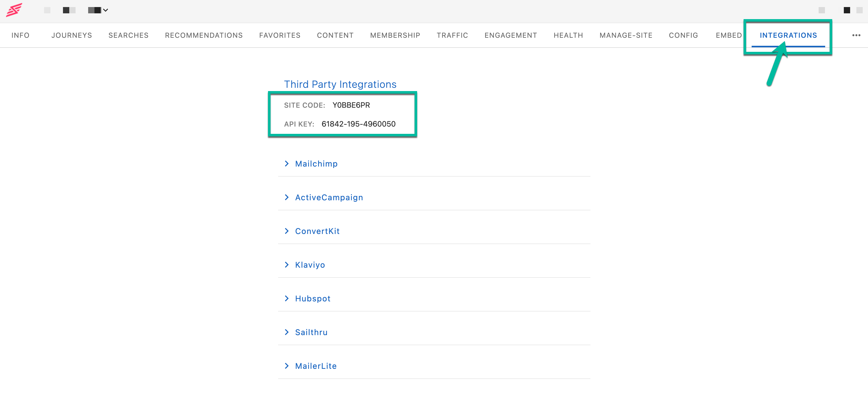Click the SITE CODE label
868x397 pixels.
304,105
